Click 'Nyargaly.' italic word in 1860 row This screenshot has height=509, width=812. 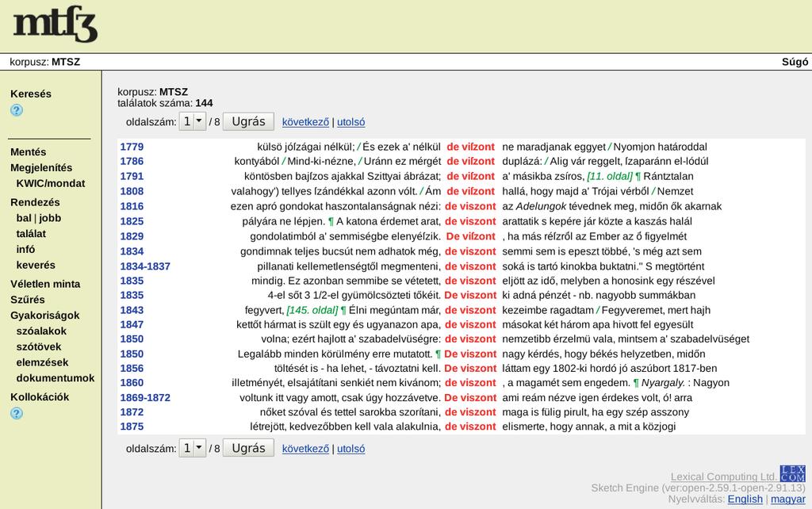point(663,383)
